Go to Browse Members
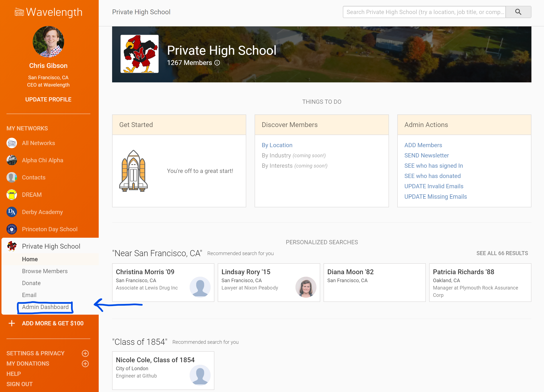Screen dimensions: 544x392 pos(45,271)
